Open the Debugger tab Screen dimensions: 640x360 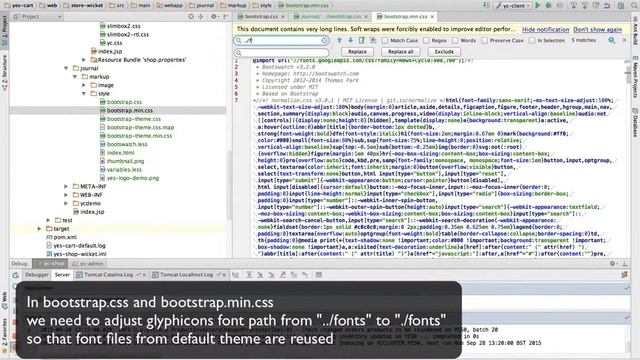click(x=37, y=275)
